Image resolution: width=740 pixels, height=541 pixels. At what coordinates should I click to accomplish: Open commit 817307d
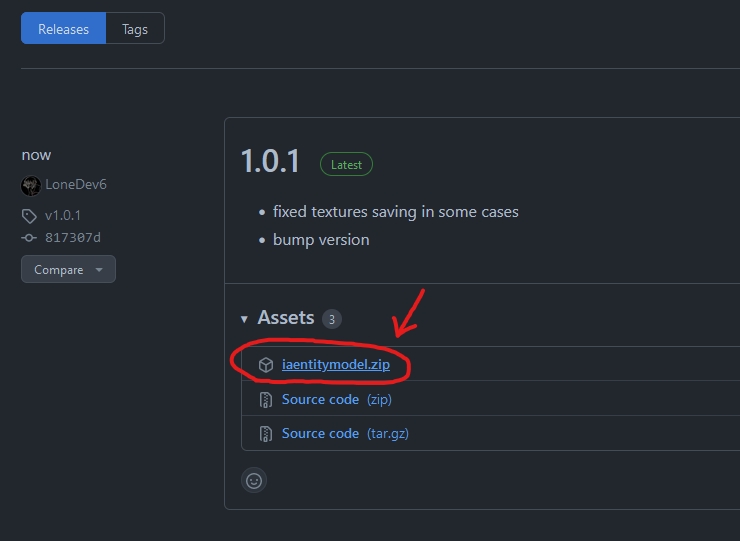click(73, 238)
